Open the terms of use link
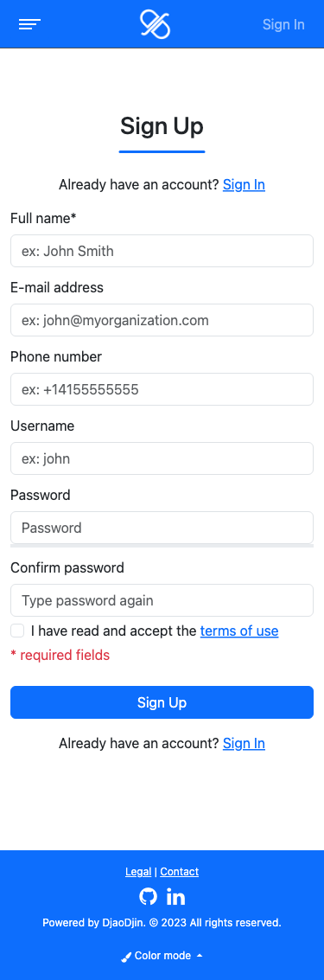Screen dimensions: 324x980 point(239,631)
